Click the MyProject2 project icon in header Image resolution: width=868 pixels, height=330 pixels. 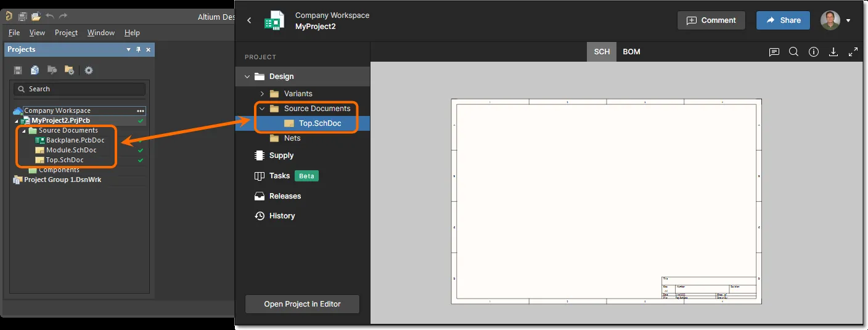tap(274, 20)
